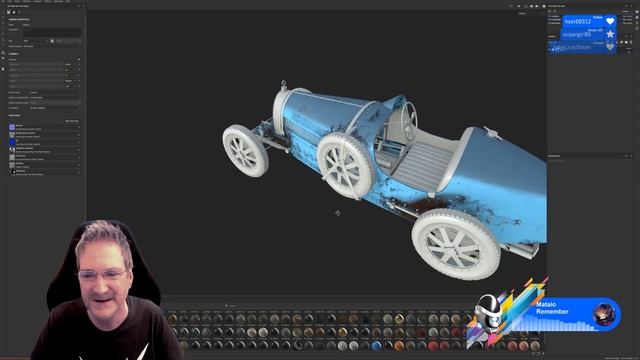Open the Normal mixing dropdown

coord(55,93)
